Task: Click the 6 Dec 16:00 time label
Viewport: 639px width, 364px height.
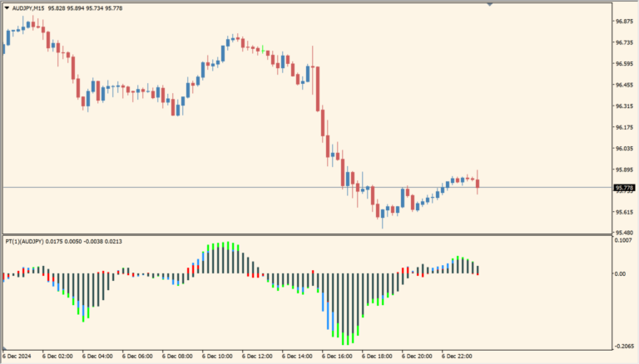Action: click(x=338, y=357)
